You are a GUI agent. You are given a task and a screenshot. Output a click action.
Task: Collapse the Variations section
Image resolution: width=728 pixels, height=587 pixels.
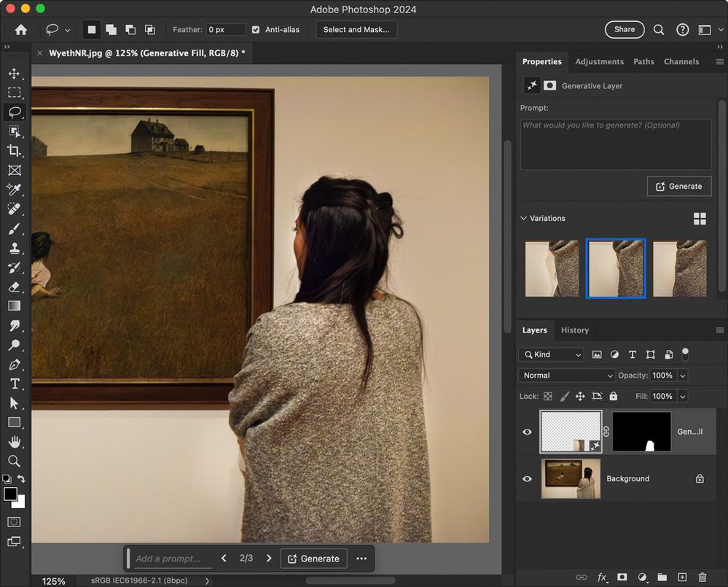523,218
